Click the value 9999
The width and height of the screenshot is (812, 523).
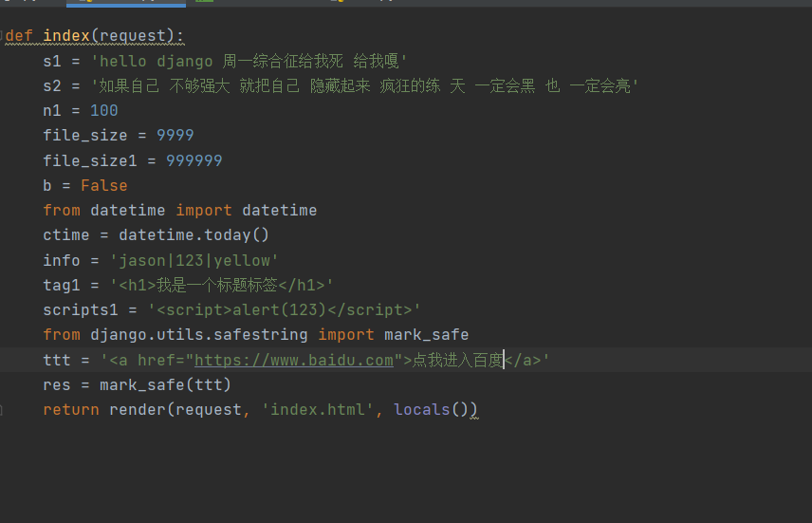[175, 136]
